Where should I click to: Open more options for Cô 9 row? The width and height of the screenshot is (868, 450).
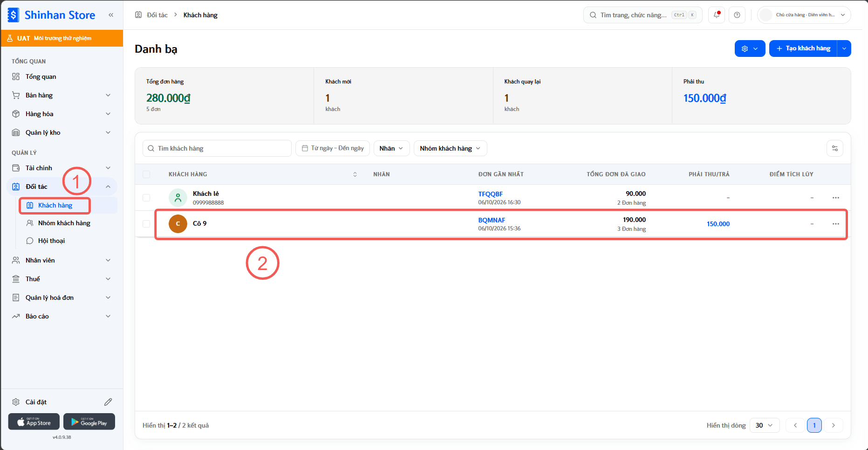(x=836, y=224)
